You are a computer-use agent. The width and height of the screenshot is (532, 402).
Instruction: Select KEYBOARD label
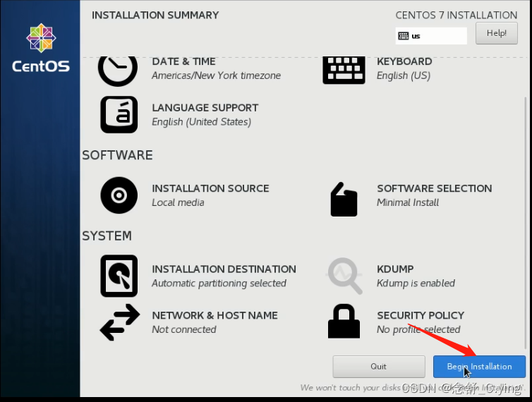(404, 61)
